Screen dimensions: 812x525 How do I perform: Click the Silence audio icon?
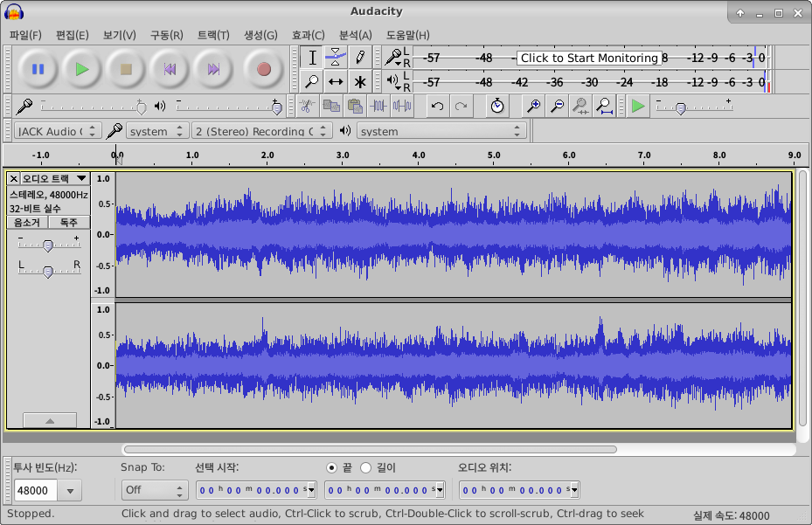pos(402,107)
